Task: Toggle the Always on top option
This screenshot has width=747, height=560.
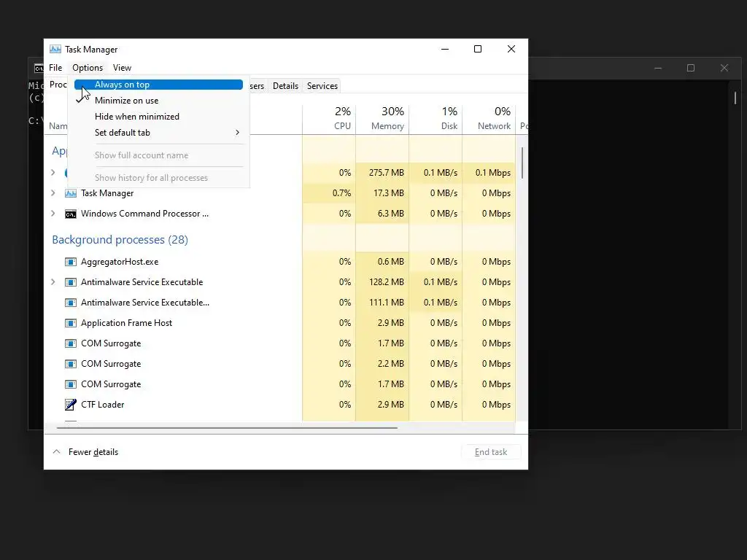Action: click(x=158, y=85)
